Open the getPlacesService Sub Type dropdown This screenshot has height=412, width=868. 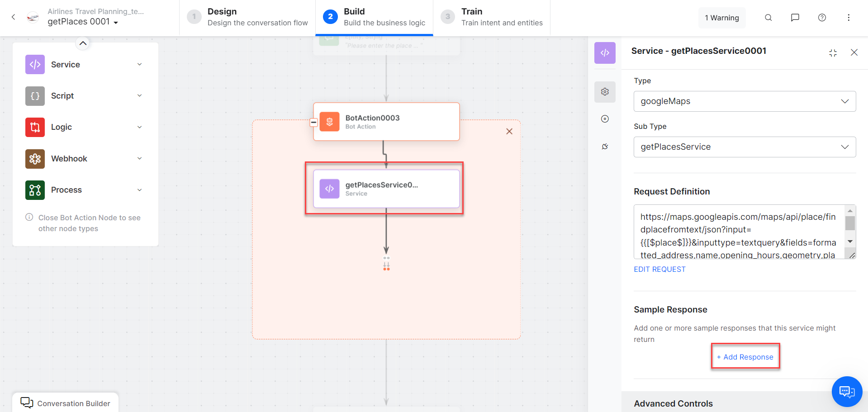click(745, 147)
